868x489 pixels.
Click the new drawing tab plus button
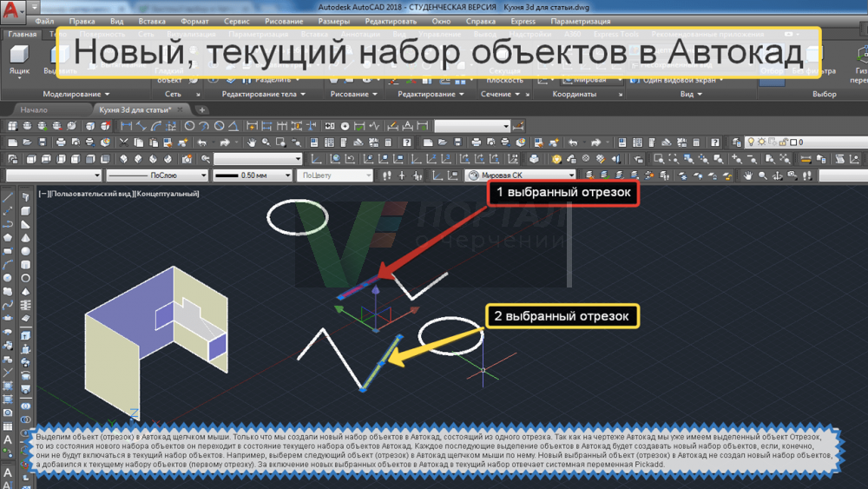click(202, 110)
